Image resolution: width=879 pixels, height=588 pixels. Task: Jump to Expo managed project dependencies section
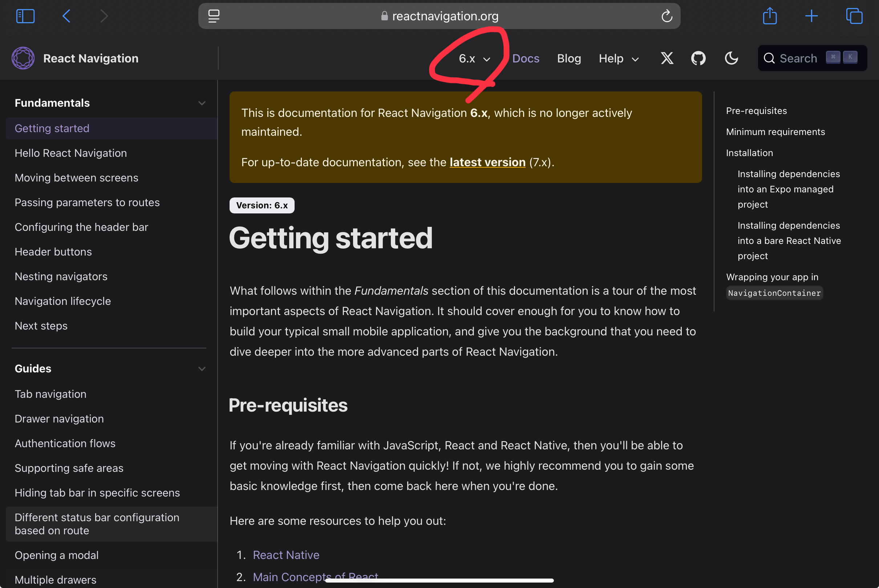tap(789, 189)
